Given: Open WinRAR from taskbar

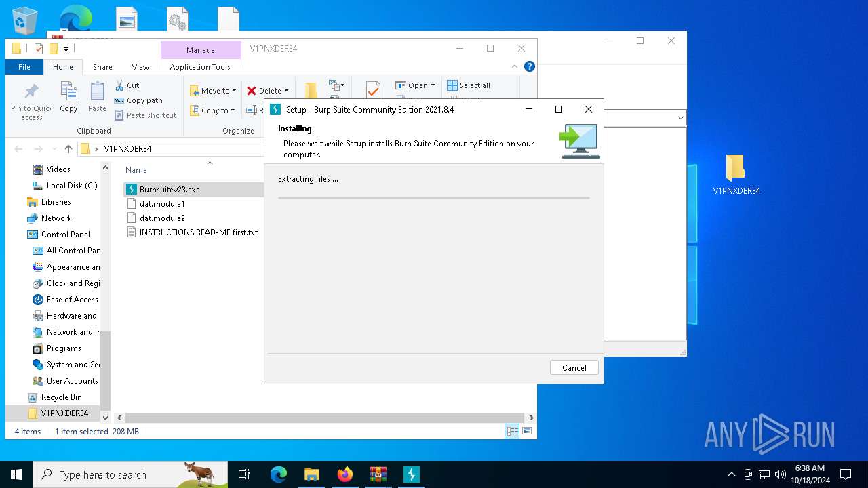Looking at the screenshot, I should point(378,474).
